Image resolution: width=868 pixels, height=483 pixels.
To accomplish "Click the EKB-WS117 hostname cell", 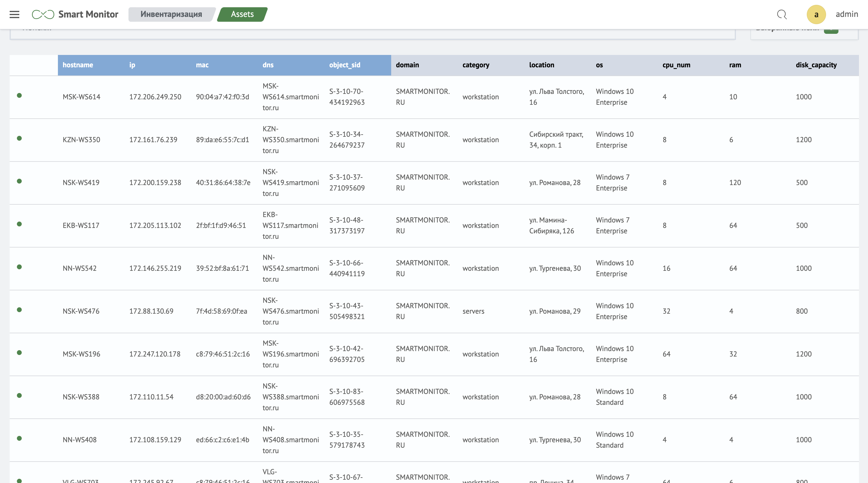I will point(81,225).
